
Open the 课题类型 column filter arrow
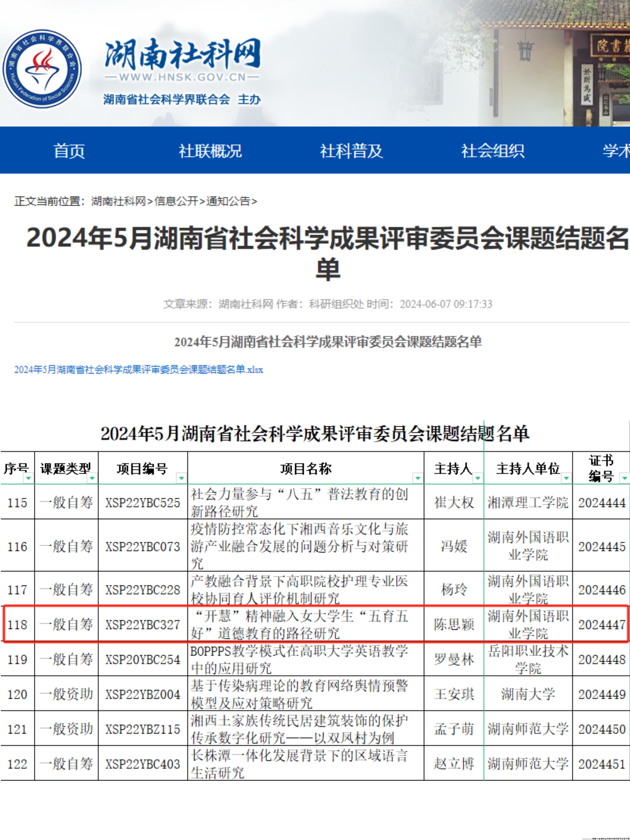click(x=92, y=478)
